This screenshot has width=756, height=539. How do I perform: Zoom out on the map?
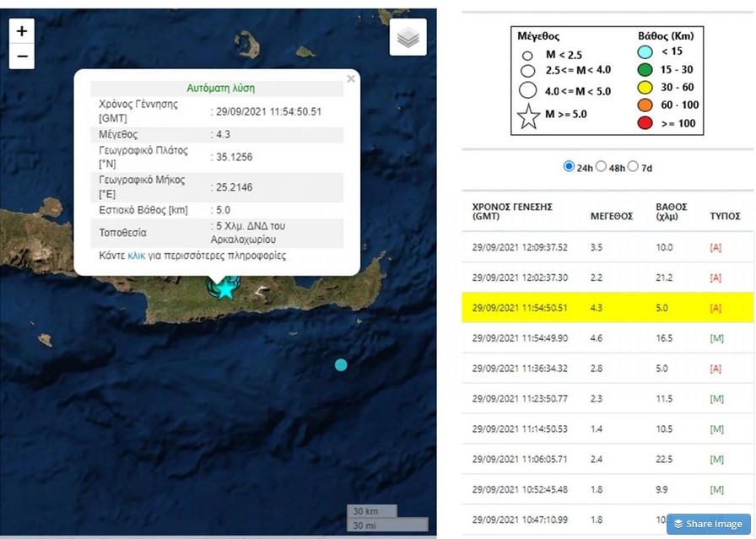coord(22,57)
